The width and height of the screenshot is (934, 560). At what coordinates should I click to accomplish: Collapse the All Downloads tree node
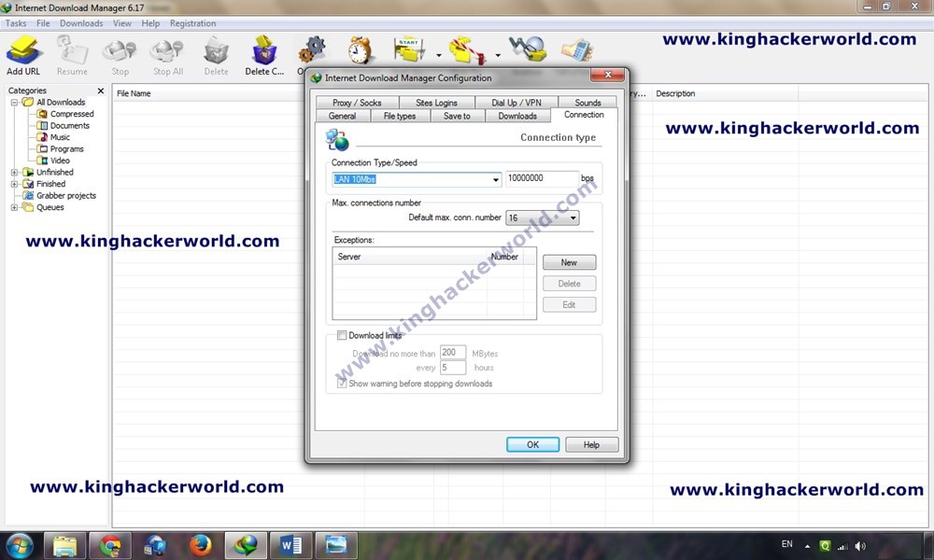(x=14, y=103)
